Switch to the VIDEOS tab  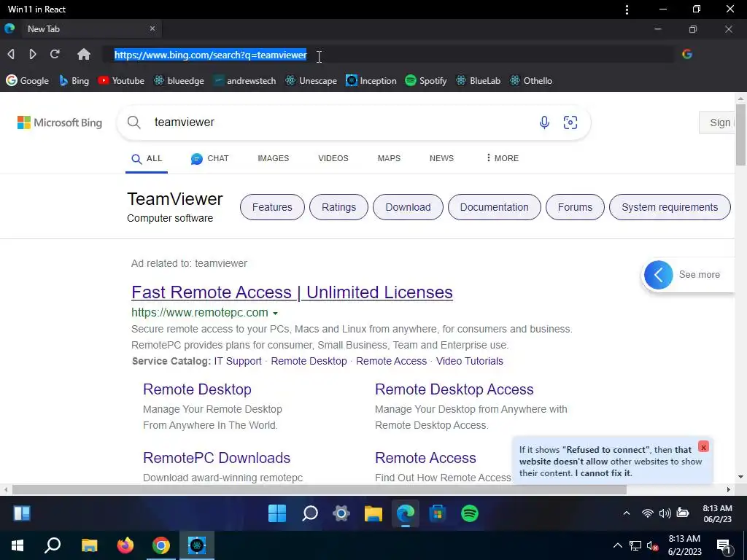[x=333, y=158]
